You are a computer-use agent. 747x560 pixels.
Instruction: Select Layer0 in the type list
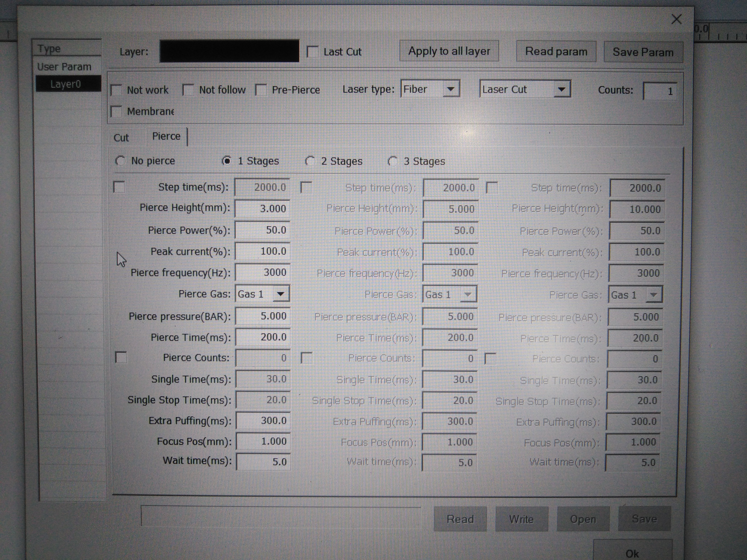66,84
